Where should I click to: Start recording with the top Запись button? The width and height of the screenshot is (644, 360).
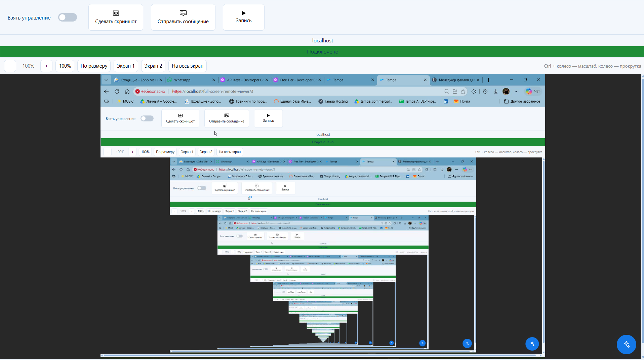243,17
